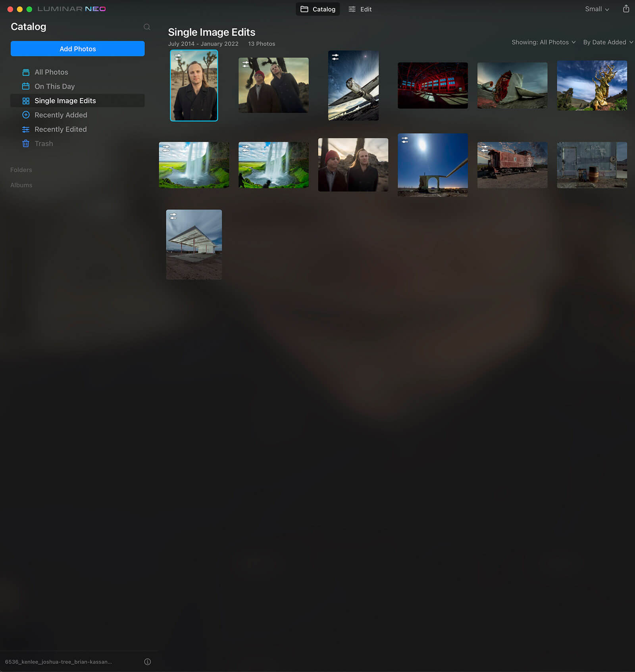Image resolution: width=635 pixels, height=672 pixels.
Task: Select the red caboose train photo
Action: tap(512, 165)
